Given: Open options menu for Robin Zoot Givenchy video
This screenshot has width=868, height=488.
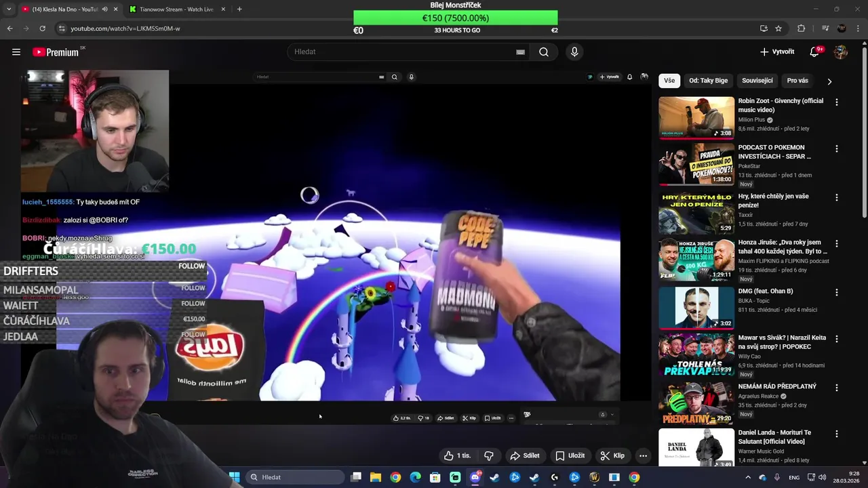Looking at the screenshot, I should point(836,102).
